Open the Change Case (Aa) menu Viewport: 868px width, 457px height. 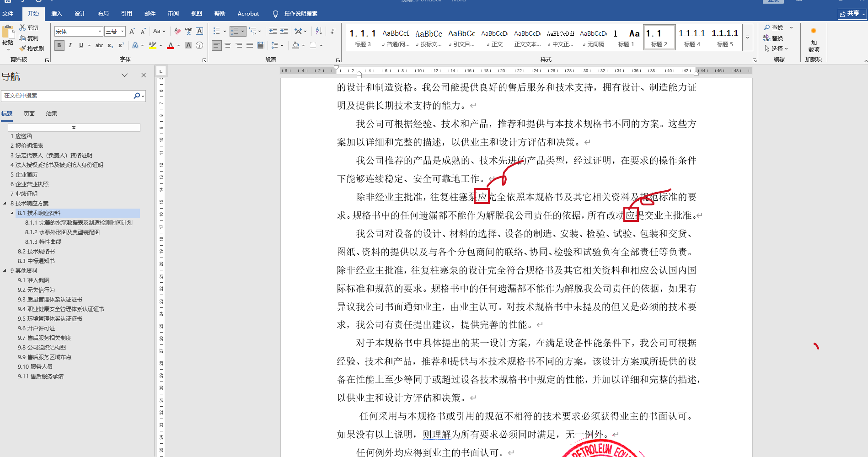(158, 31)
